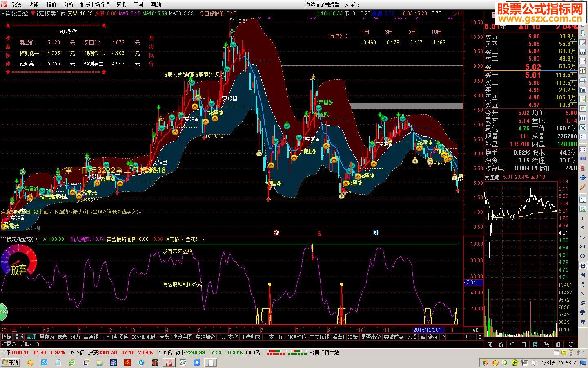Open the 扩展市场行情 menu
Image resolution: width=588 pixels, height=368 pixels.
(x=95, y=4)
